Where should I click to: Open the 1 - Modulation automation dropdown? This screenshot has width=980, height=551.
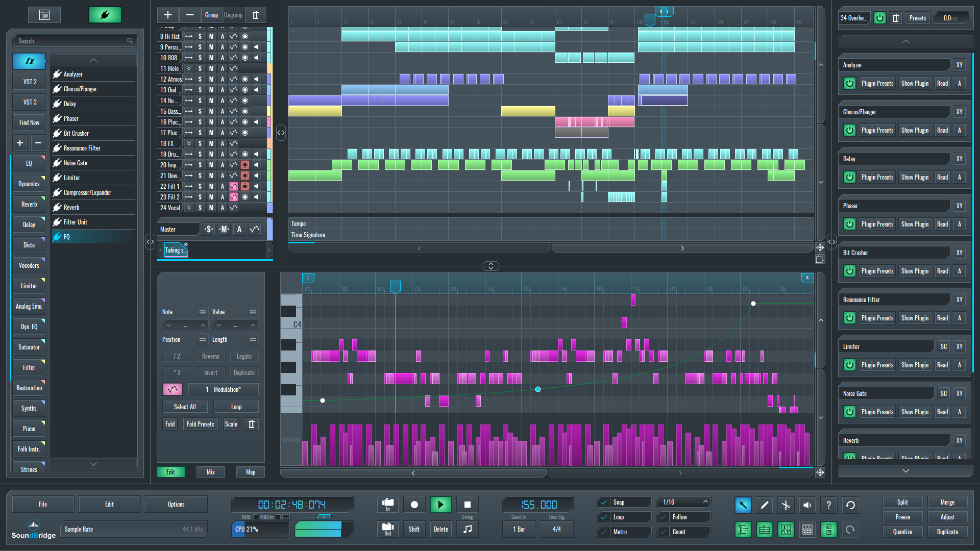pos(223,389)
